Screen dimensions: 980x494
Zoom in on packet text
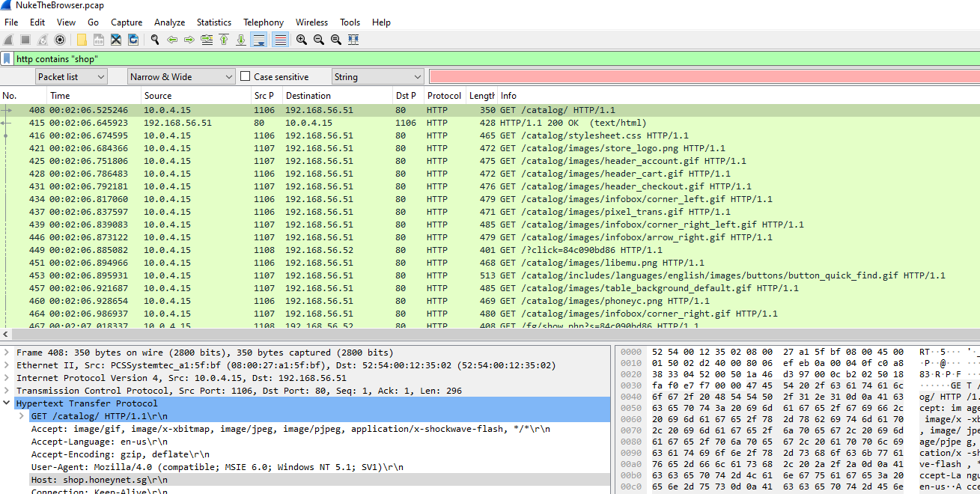pyautogui.click(x=302, y=40)
